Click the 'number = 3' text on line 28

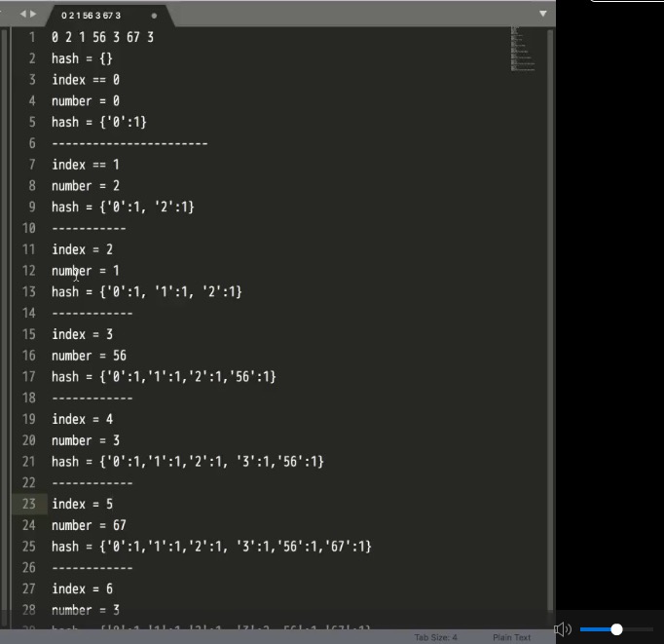coord(86,610)
